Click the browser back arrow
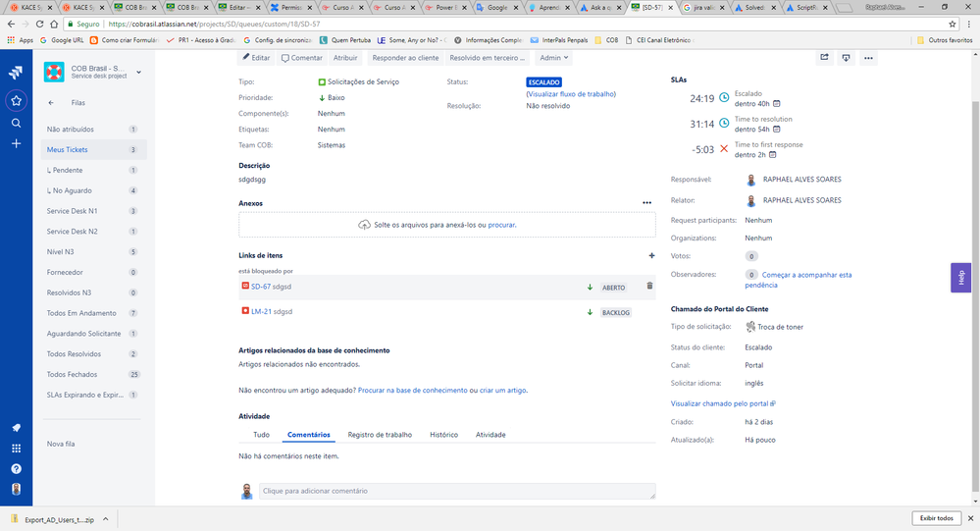The image size is (980, 531). (x=11, y=24)
